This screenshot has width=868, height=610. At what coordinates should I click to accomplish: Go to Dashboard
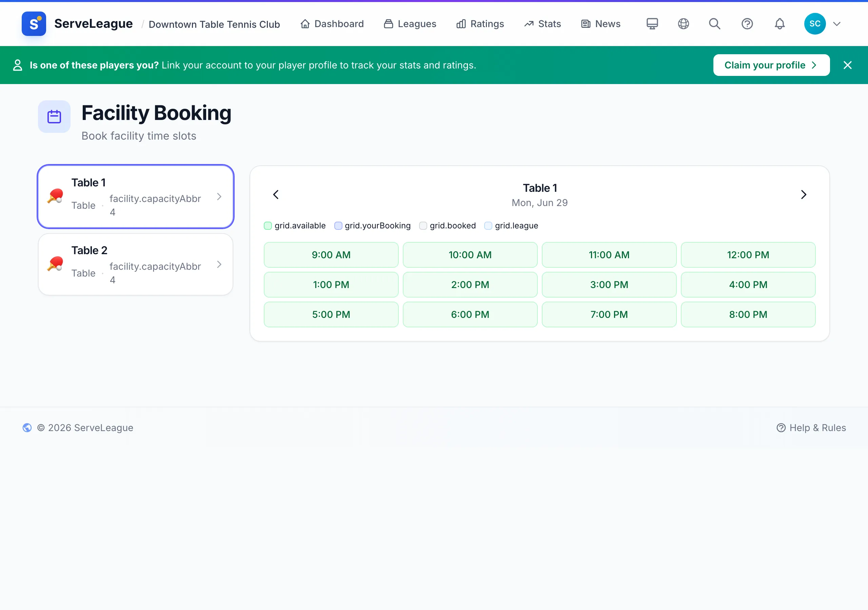pyautogui.click(x=332, y=24)
